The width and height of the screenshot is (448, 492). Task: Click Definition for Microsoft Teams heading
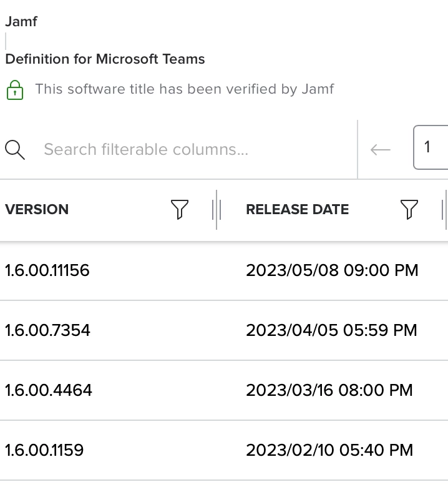tap(105, 59)
